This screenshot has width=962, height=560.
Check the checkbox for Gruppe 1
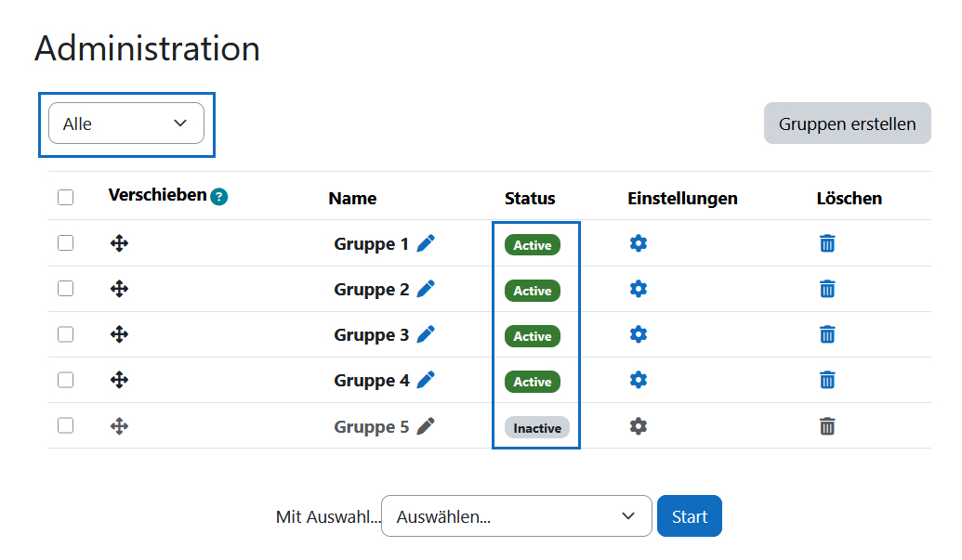tap(65, 243)
